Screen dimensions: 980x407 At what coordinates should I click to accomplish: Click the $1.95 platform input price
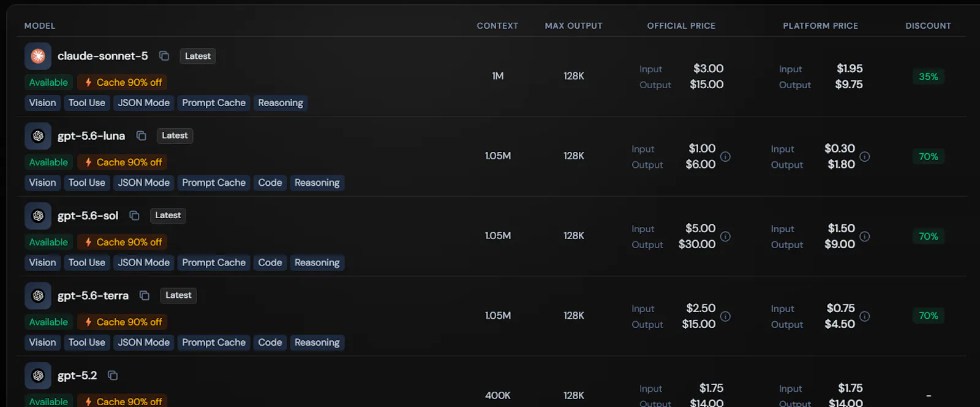click(850, 69)
